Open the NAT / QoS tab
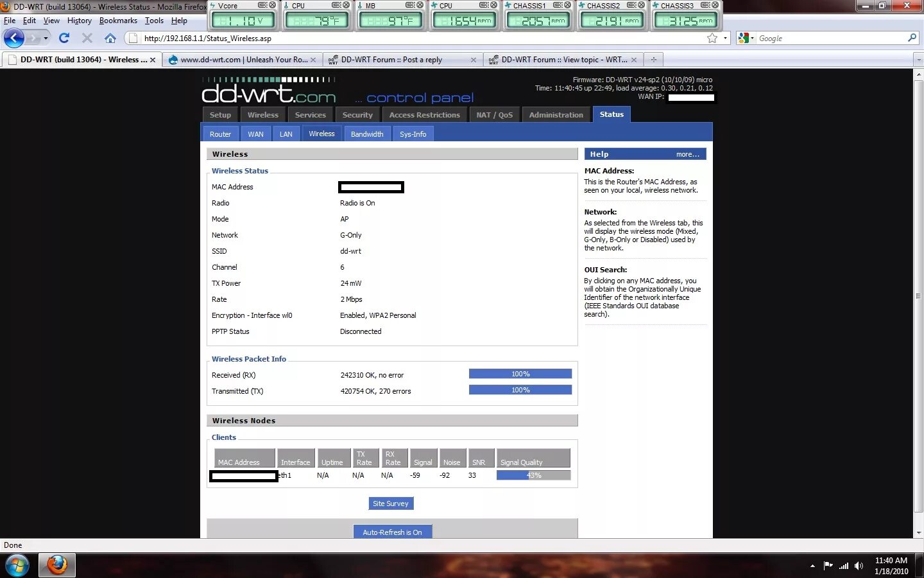This screenshot has height=578, width=924. pos(495,115)
